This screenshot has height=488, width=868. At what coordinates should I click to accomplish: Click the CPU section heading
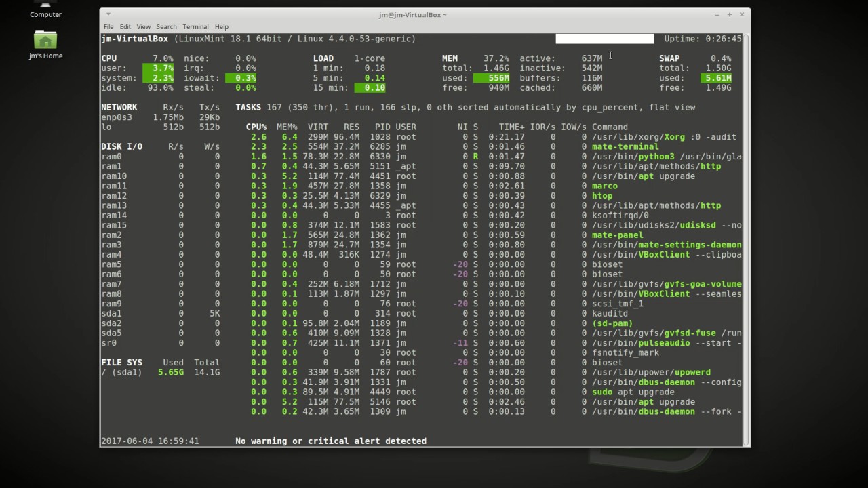tap(108, 58)
